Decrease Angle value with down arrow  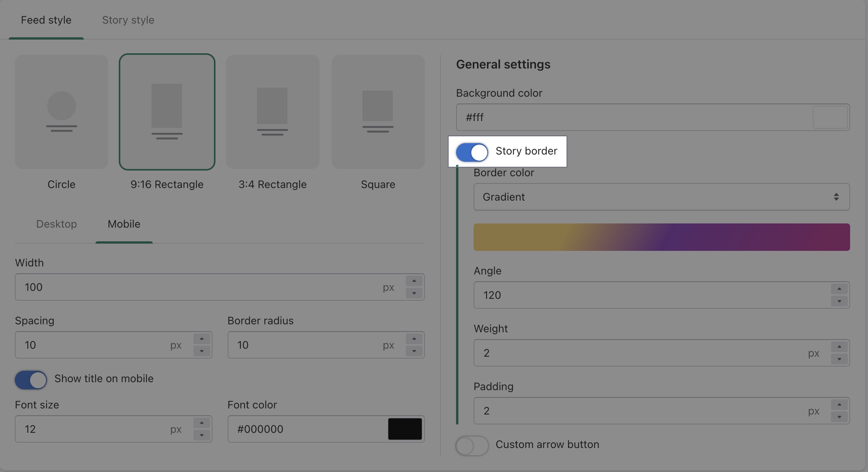coord(839,301)
